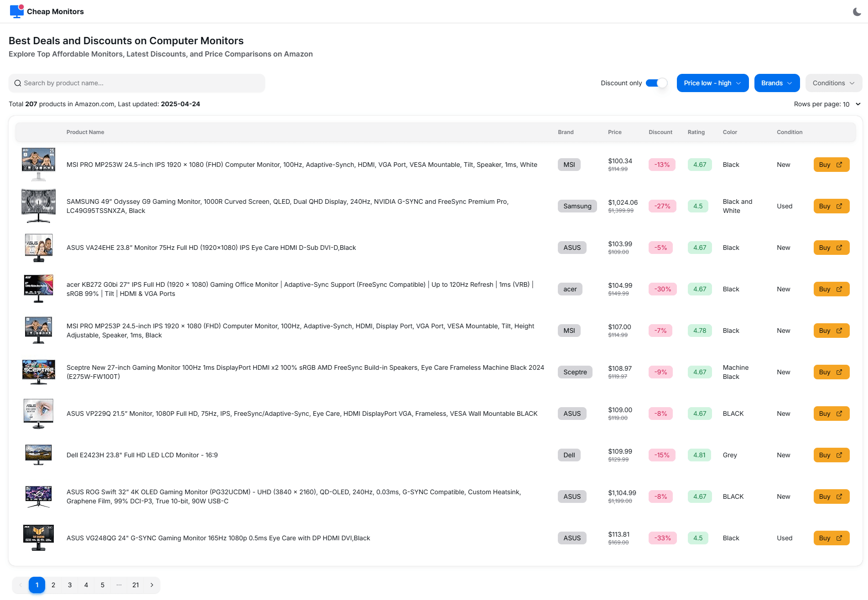Open ASUS VP229Q product thumbnail

pos(38,414)
